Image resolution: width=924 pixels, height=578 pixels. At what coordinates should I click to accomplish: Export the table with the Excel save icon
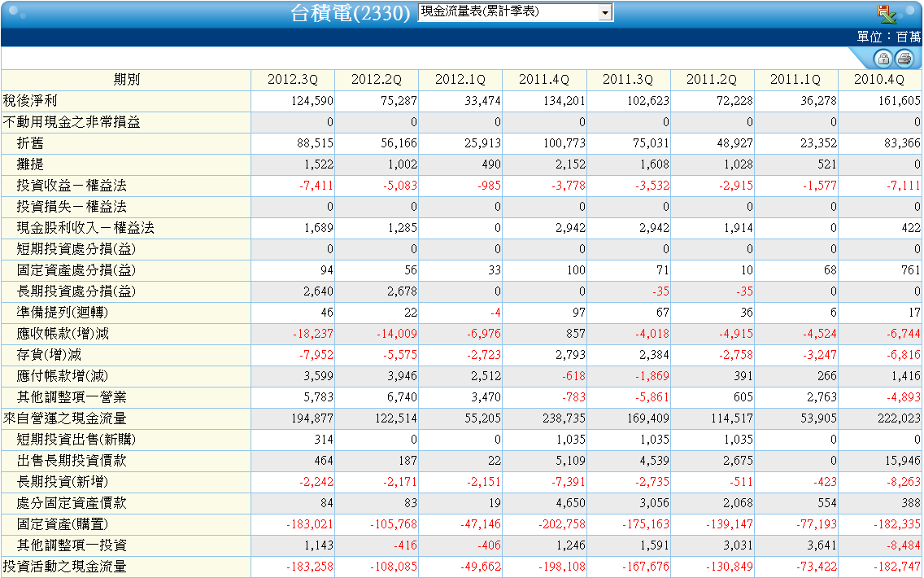click(x=887, y=13)
